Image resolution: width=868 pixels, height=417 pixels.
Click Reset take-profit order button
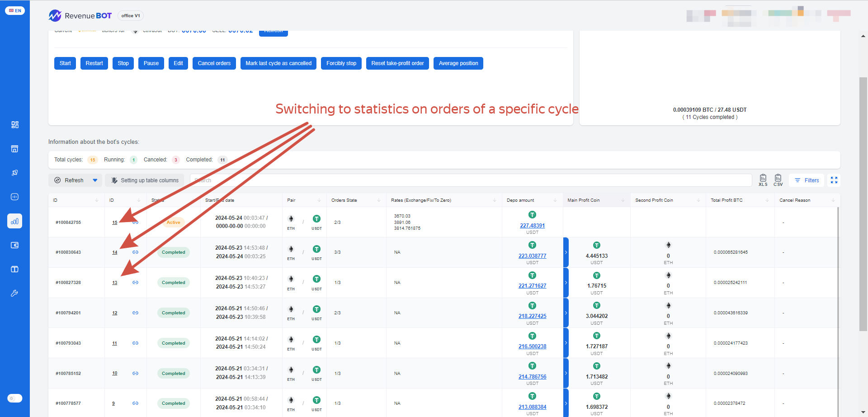[397, 63]
